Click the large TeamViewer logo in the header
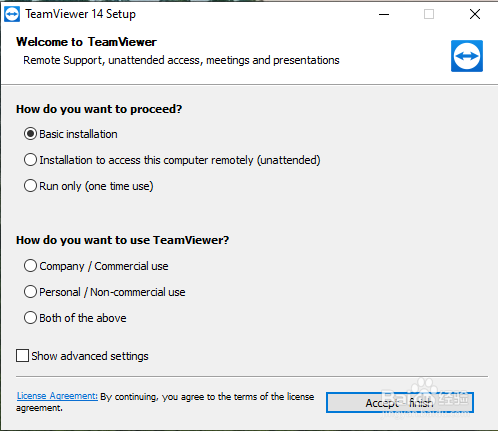The width and height of the screenshot is (498, 431). [x=467, y=56]
